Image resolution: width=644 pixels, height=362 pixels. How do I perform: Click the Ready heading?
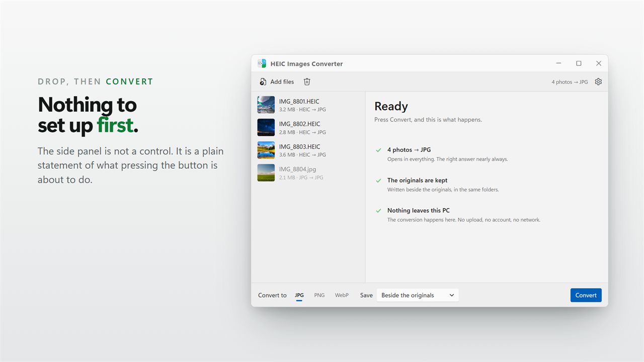391,106
